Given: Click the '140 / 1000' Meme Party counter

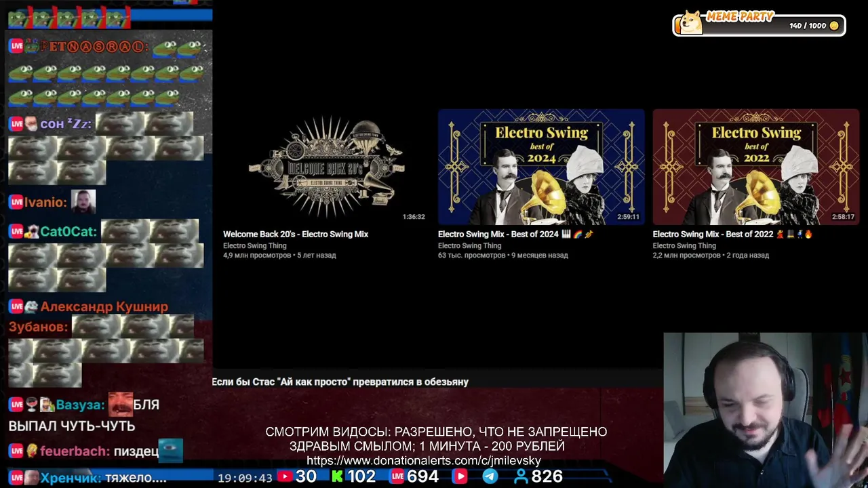Looking at the screenshot, I should tap(808, 26).
